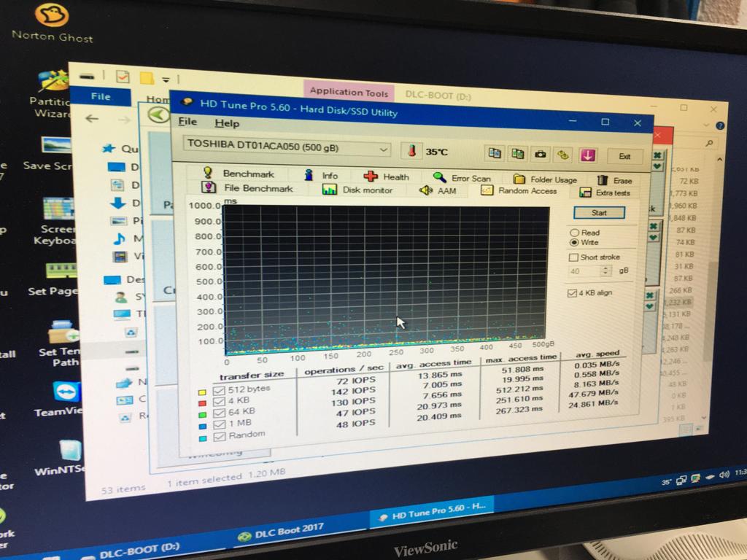The height and width of the screenshot is (560, 747).
Task: Open the Explorer quick access toolbar dropdown arrow
Action: point(166,79)
